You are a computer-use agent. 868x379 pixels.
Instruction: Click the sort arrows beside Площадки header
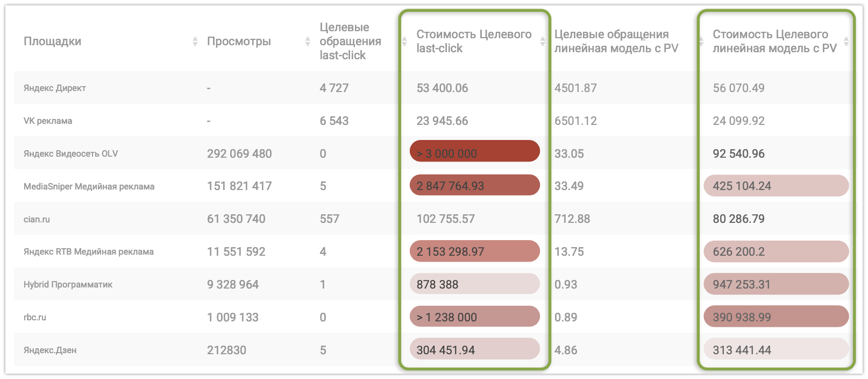pos(195,41)
